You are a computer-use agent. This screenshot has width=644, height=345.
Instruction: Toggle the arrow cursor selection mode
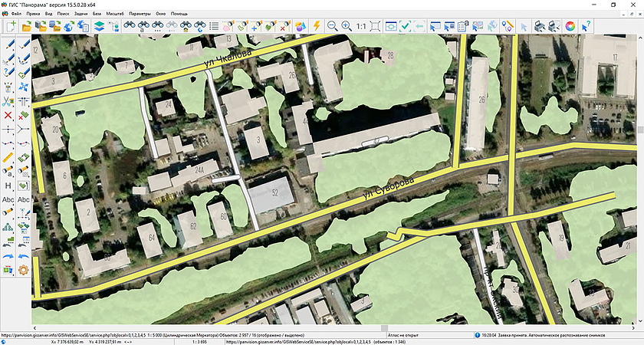524,25
